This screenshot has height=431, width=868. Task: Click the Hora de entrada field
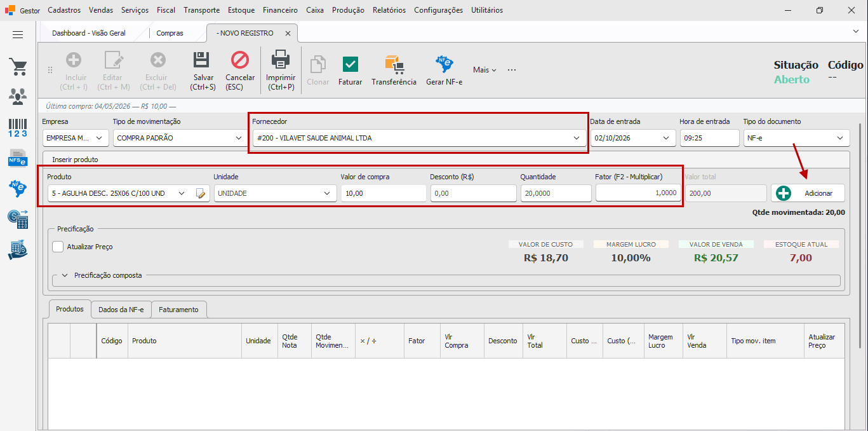point(709,138)
